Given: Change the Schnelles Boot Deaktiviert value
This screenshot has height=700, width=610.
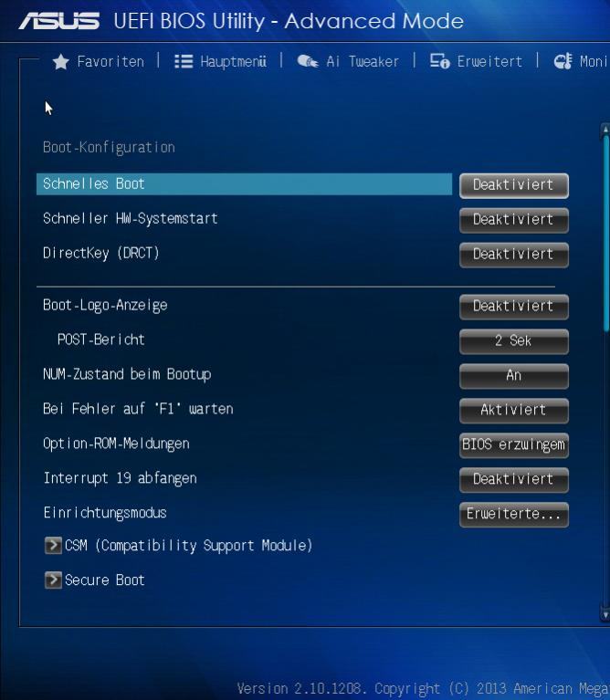Looking at the screenshot, I should 513,185.
